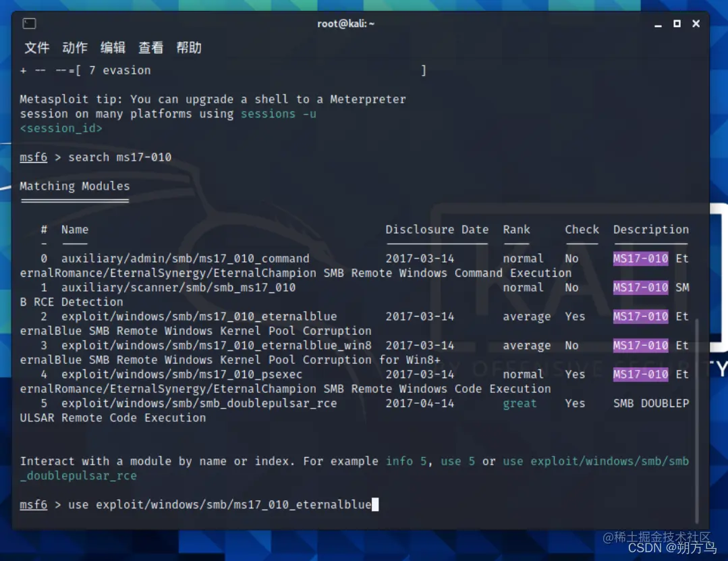
Task: Click 'for Win8+' description text
Action: (x=410, y=360)
